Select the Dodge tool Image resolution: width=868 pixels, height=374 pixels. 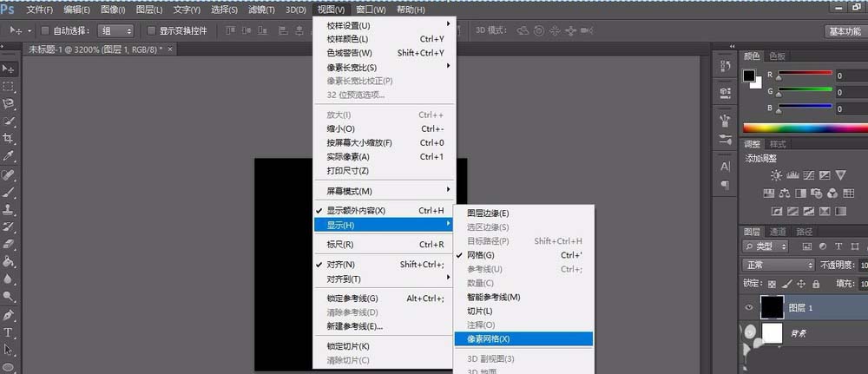9,296
